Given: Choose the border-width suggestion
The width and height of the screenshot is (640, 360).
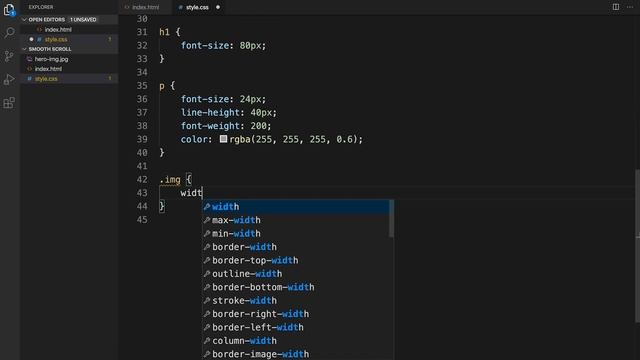Looking at the screenshot, I should [296, 247].
